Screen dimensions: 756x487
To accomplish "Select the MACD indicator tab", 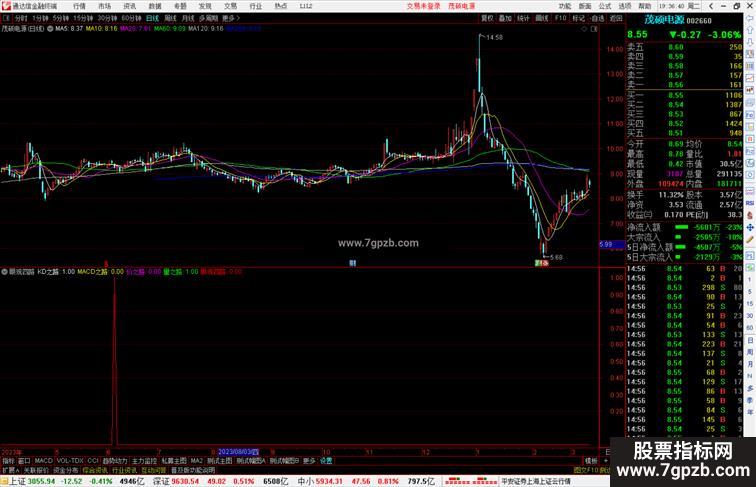I will (43, 461).
